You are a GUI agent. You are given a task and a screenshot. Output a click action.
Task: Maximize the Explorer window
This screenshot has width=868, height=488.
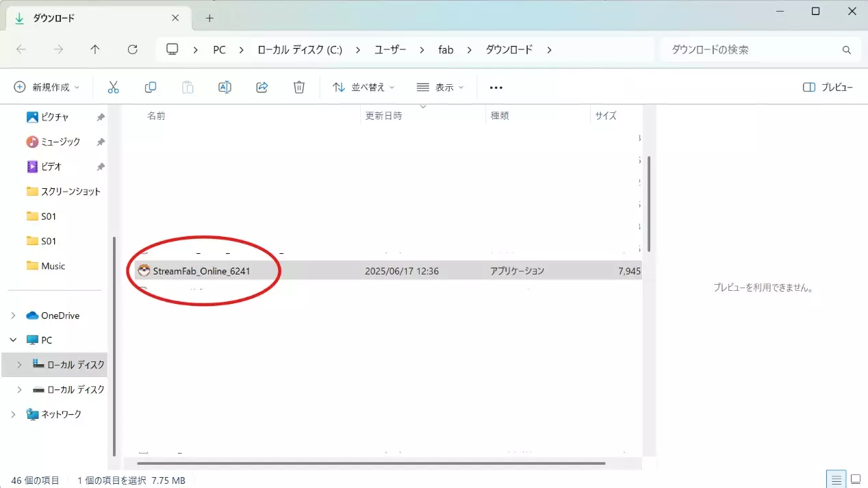(815, 12)
